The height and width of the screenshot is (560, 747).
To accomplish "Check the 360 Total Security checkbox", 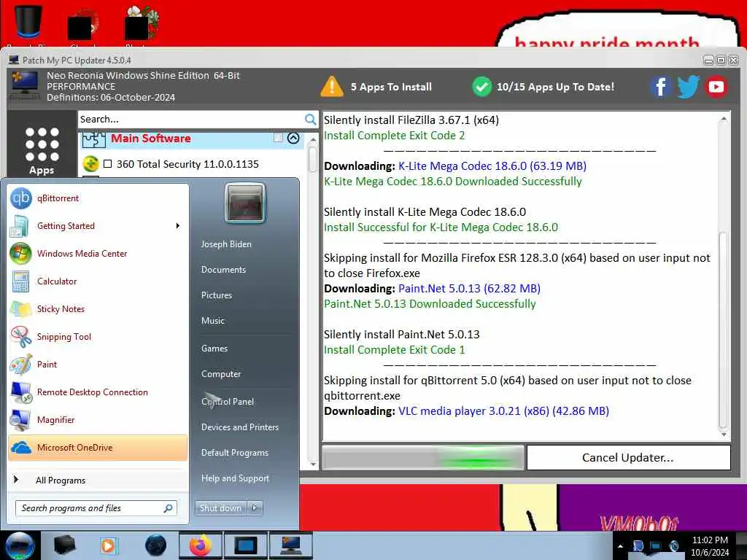I will click(108, 164).
